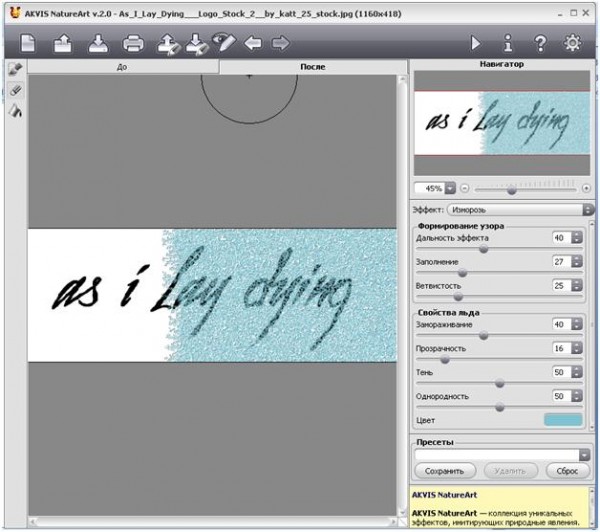The height and width of the screenshot is (532, 600).
Task: Select the direction pencil tool in left toolbar
Action: pyautogui.click(x=15, y=69)
